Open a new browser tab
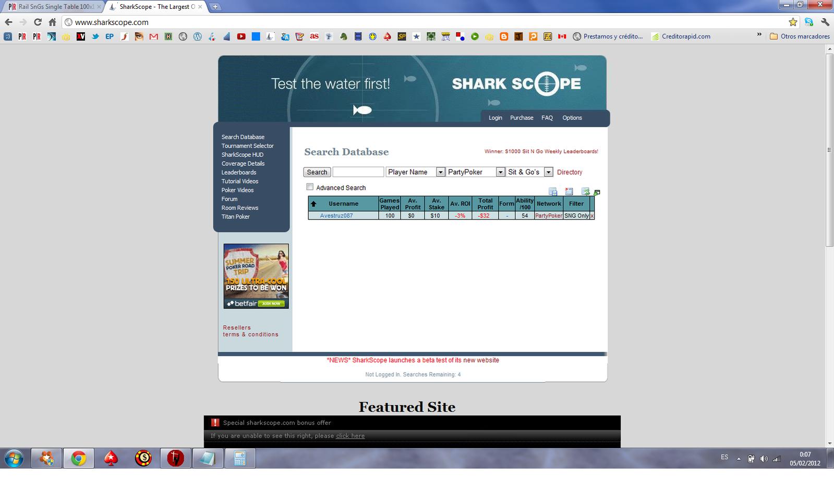The image size is (834, 504). 215,7
